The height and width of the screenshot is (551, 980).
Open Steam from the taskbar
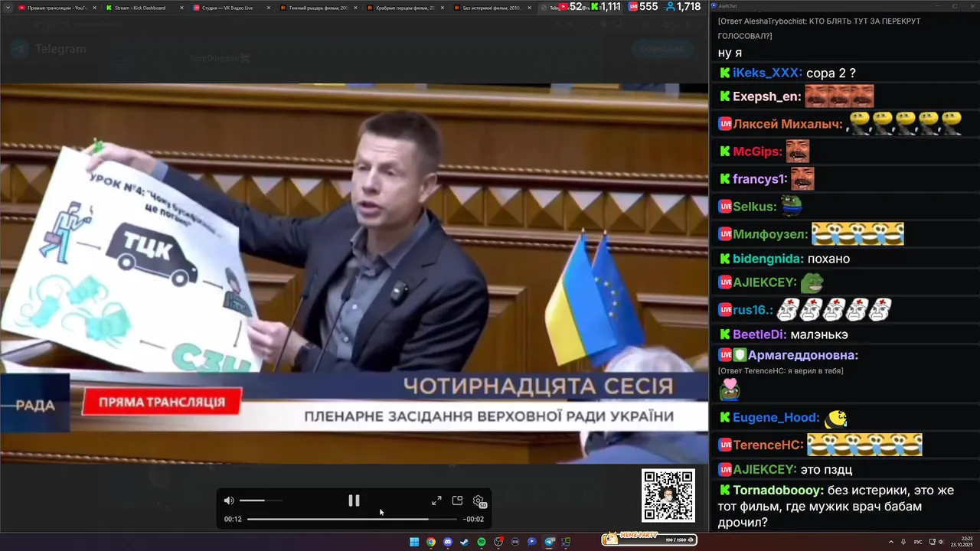465,542
